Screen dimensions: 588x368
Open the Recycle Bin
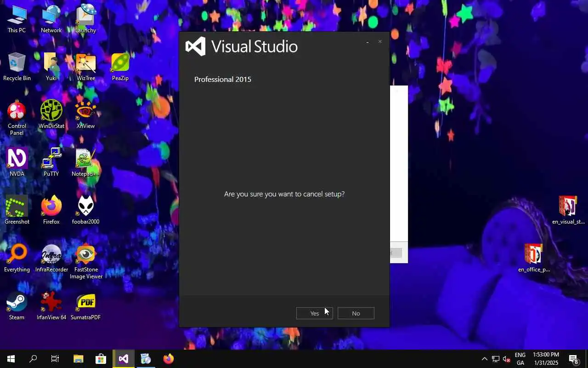point(17,67)
